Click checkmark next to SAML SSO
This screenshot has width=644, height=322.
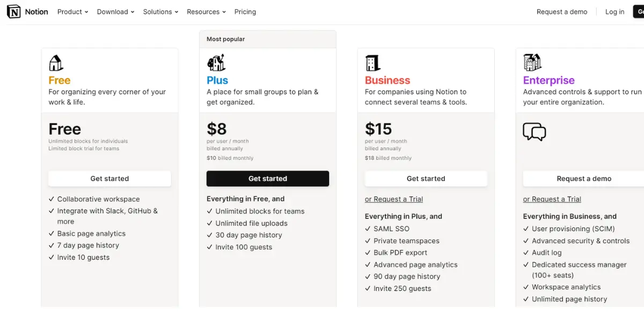(x=368, y=229)
